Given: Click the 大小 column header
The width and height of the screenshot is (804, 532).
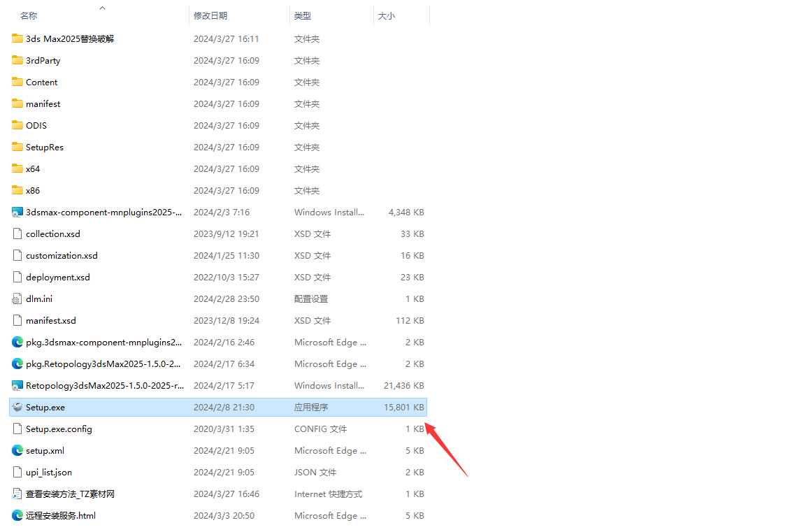Looking at the screenshot, I should click(387, 15).
